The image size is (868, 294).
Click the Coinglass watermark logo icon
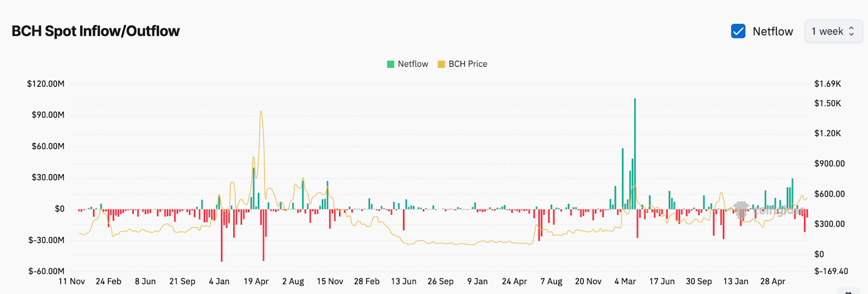point(741,210)
